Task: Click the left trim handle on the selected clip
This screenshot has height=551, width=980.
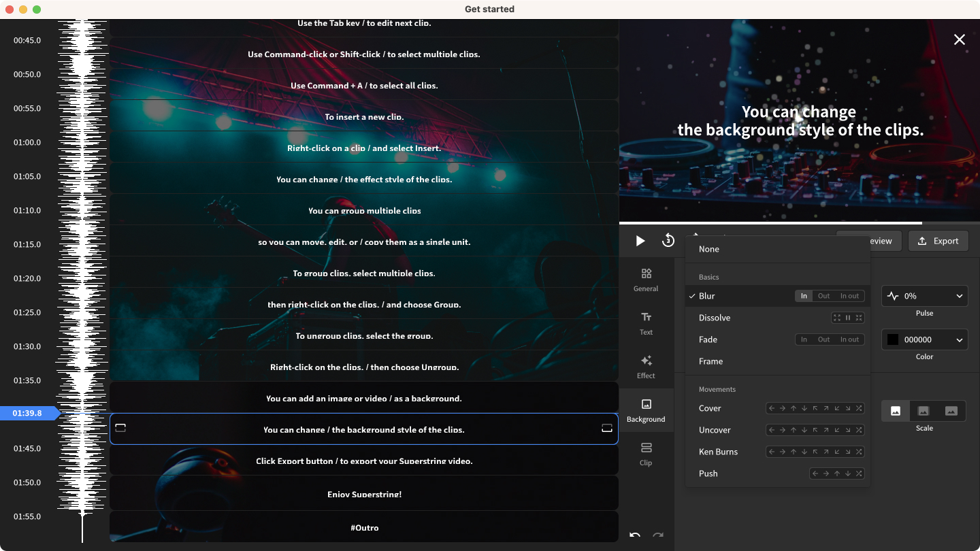Action: click(x=120, y=428)
